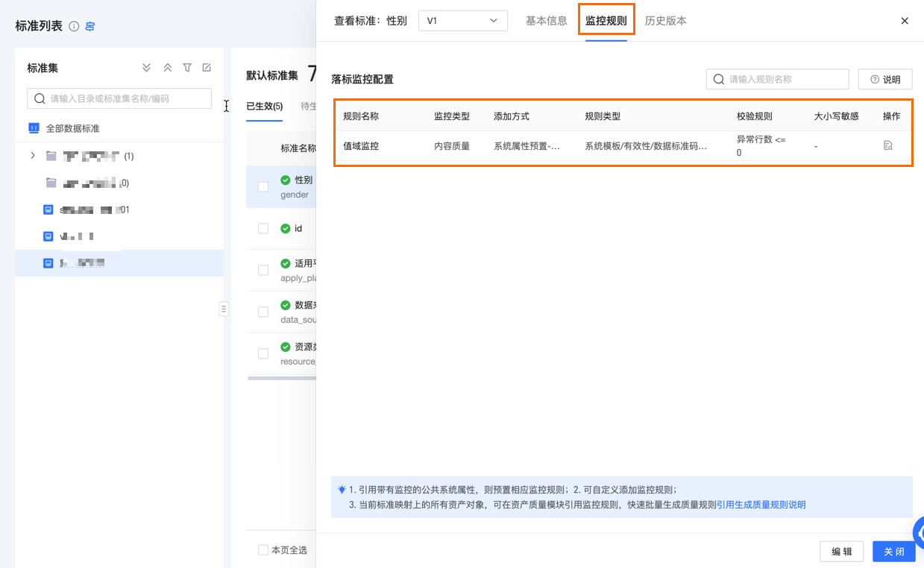Screen dimensions: 924x568
Task: Switch to the 基本信息 tab
Action: point(546,21)
